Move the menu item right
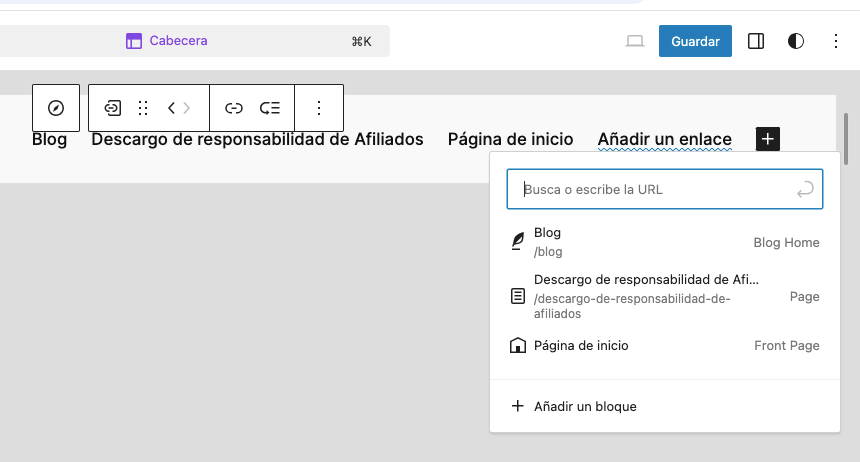 pyautogui.click(x=187, y=108)
